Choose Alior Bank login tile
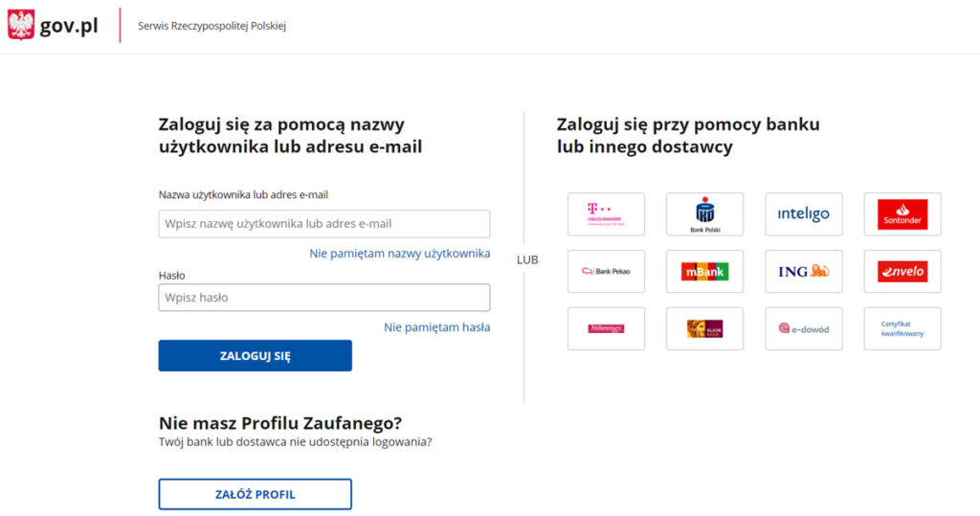This screenshot has width=980, height=516. [x=704, y=328]
